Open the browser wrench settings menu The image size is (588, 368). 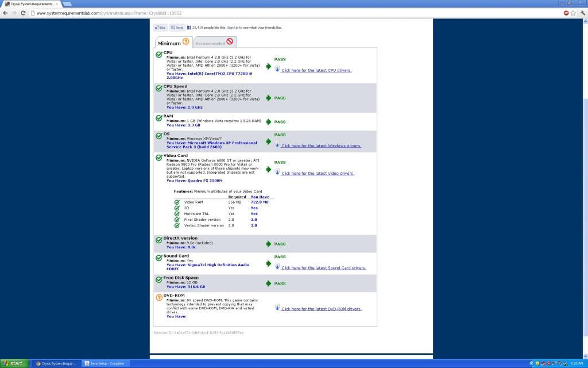point(582,13)
